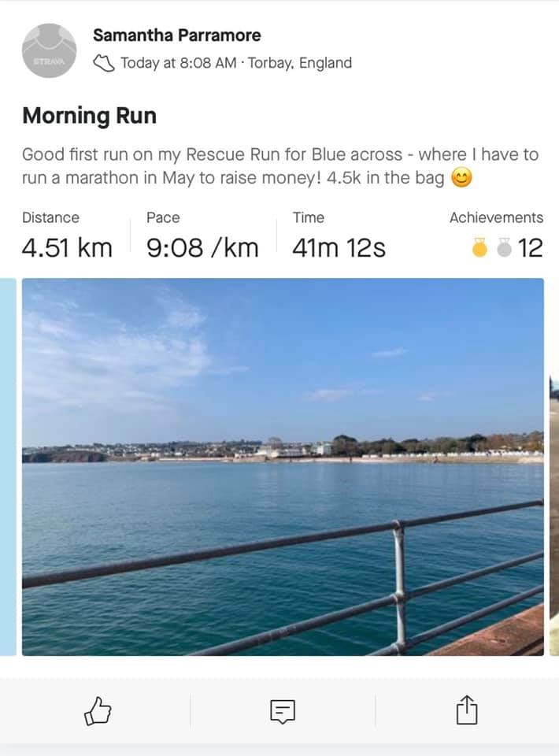Open Samantha Parramore's name link
559x756 pixels.
coord(177,35)
